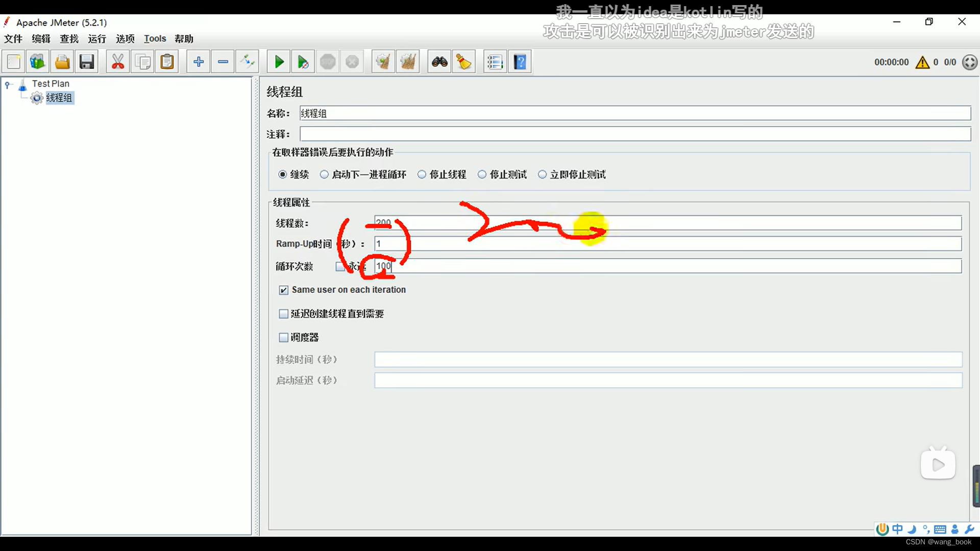Click the Copy icon in toolbar
Viewport: 980px width, 551px height.
tap(143, 62)
